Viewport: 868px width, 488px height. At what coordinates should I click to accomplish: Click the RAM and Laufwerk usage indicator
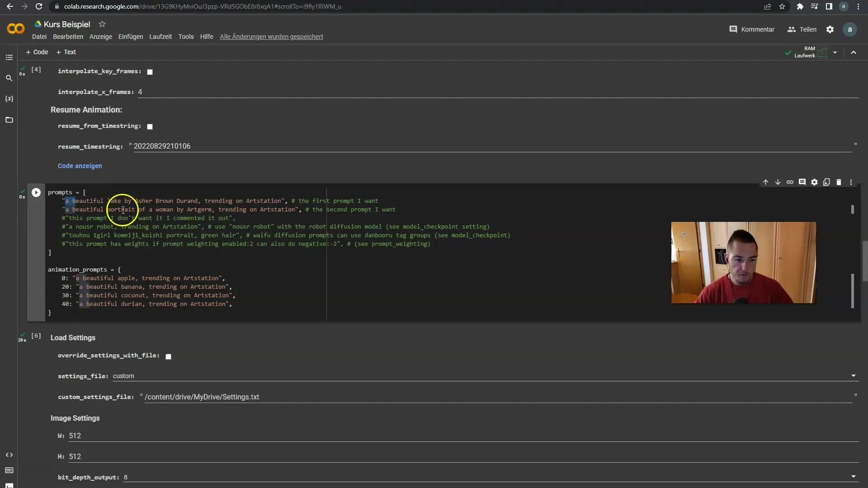[811, 52]
